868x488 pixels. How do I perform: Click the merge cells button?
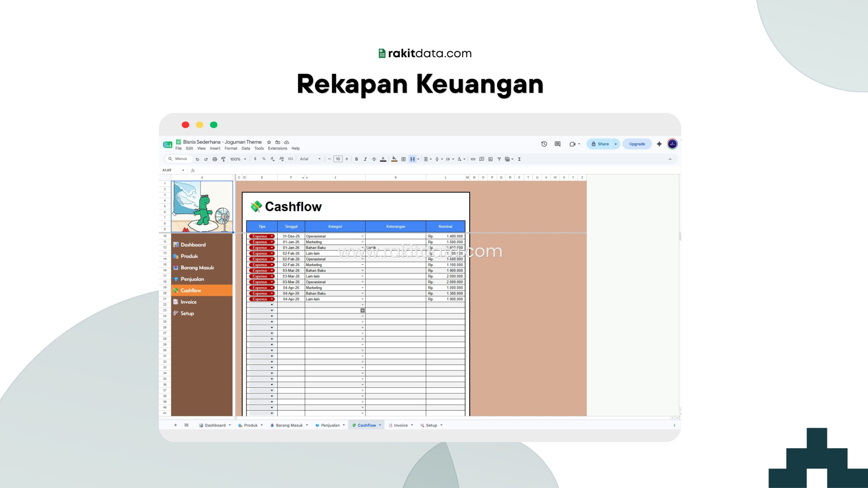point(412,159)
